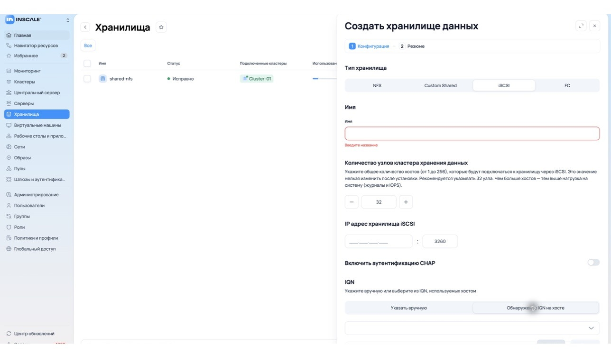Open Пользователи section
This screenshot has width=611, height=364.
tap(37, 206)
